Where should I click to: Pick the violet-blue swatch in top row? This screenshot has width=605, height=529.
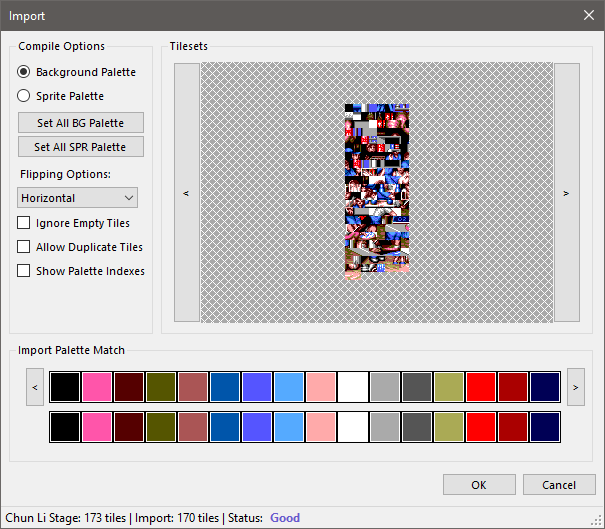click(257, 387)
